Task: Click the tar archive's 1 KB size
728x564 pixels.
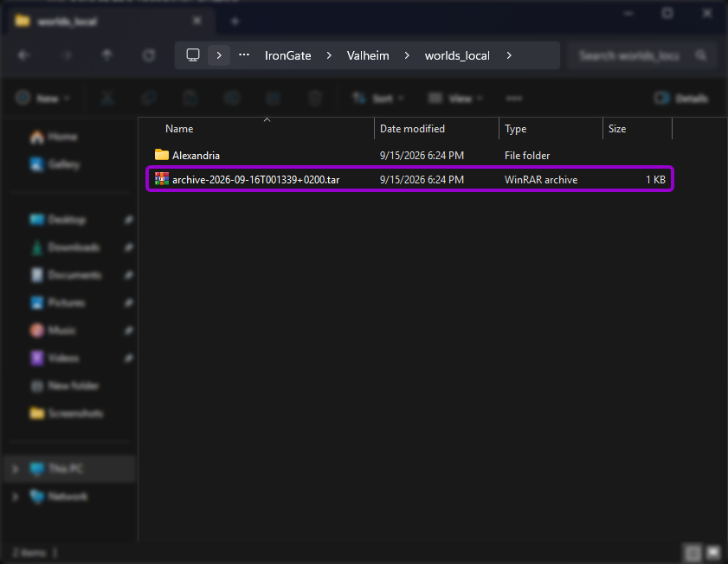Action: pyautogui.click(x=655, y=180)
